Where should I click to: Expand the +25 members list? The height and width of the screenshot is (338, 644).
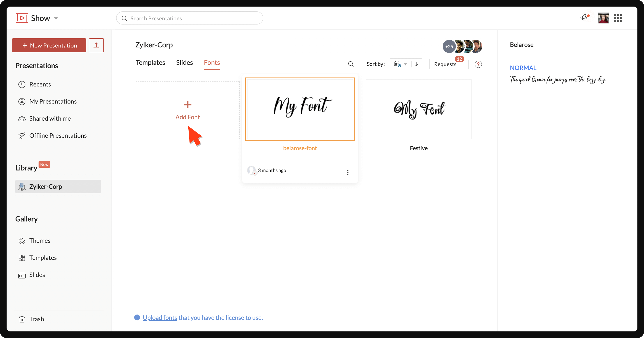449,46
